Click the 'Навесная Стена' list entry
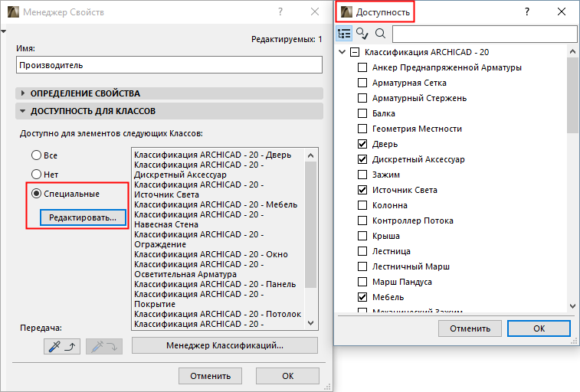The image size is (580, 392). [166, 224]
